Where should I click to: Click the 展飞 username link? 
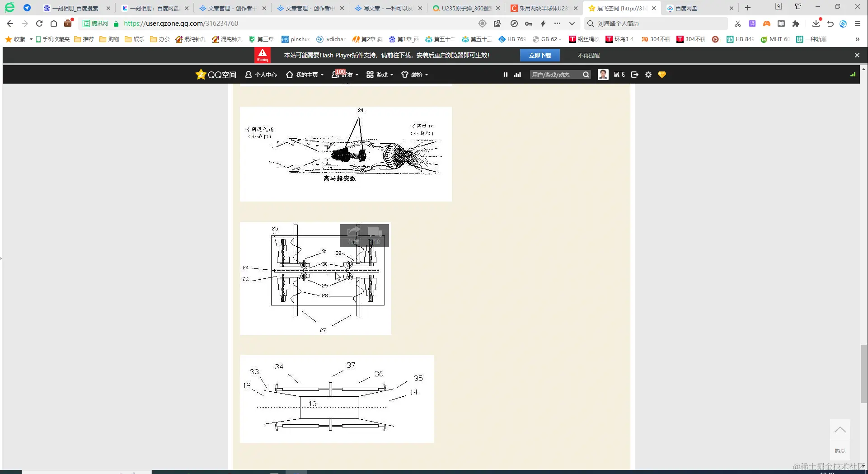[619, 75]
